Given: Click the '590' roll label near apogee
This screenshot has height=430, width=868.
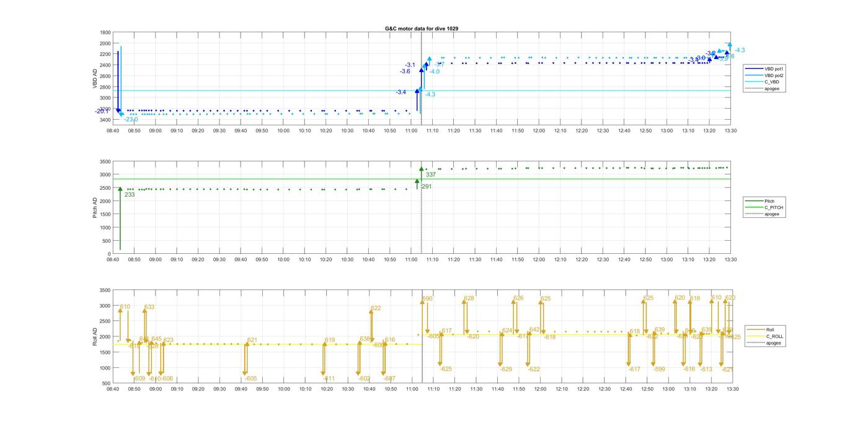Looking at the screenshot, I should [428, 299].
